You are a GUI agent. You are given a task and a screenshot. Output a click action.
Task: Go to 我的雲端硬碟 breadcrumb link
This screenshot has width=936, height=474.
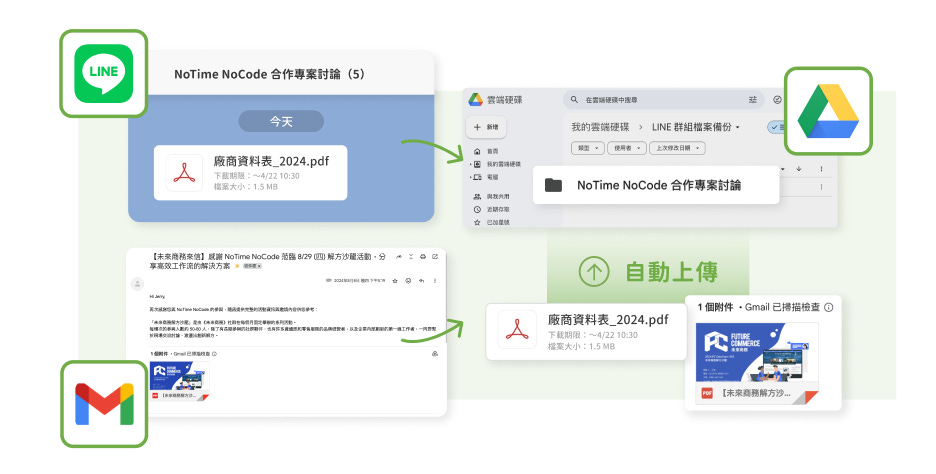click(x=600, y=127)
